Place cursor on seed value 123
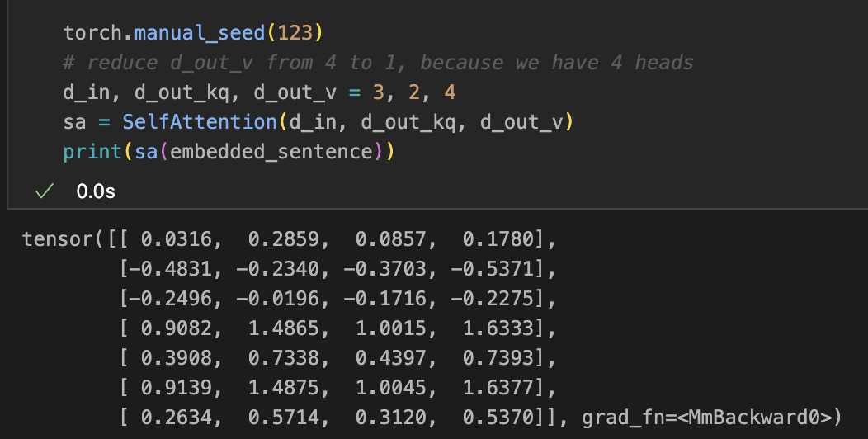Viewport: 868px width, 439px height. (x=295, y=33)
